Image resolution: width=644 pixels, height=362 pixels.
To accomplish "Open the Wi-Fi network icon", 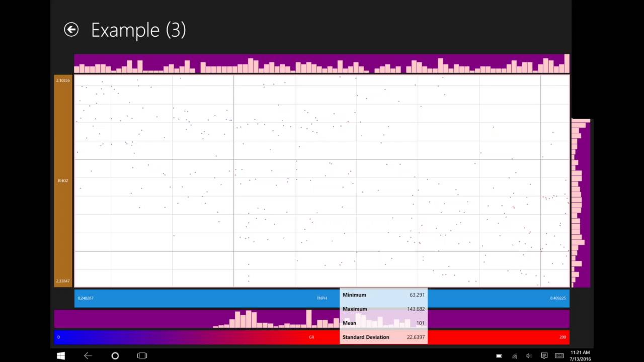I will 514,356.
